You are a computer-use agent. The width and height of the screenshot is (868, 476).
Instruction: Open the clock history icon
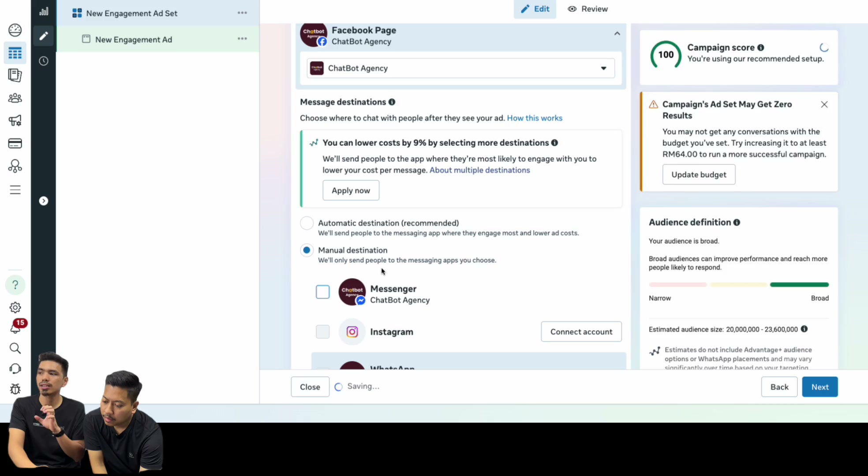pyautogui.click(x=43, y=61)
